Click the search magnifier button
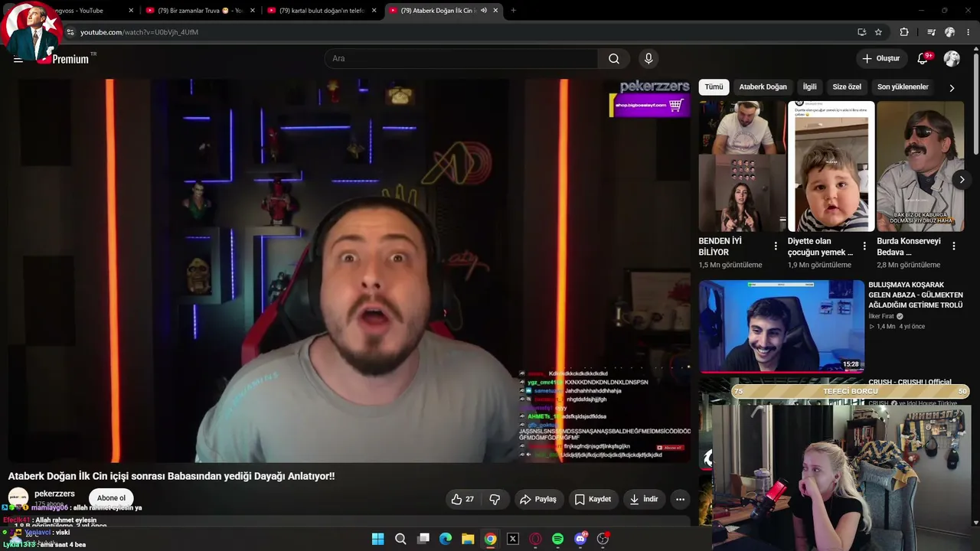Image resolution: width=980 pixels, height=551 pixels. point(614,59)
